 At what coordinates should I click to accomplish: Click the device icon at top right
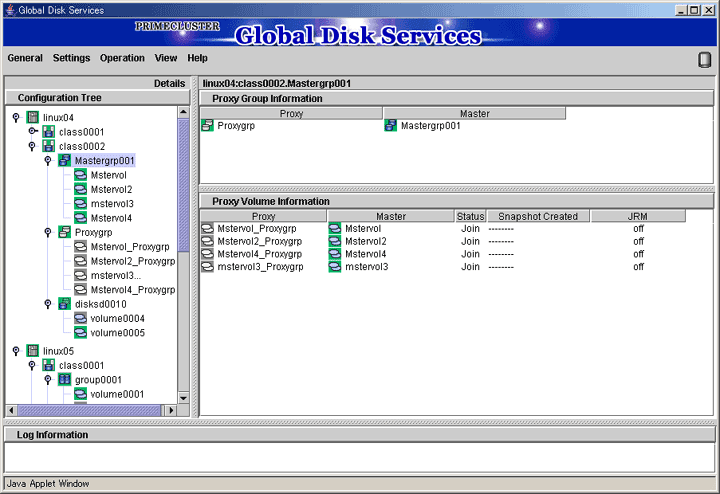[x=704, y=60]
